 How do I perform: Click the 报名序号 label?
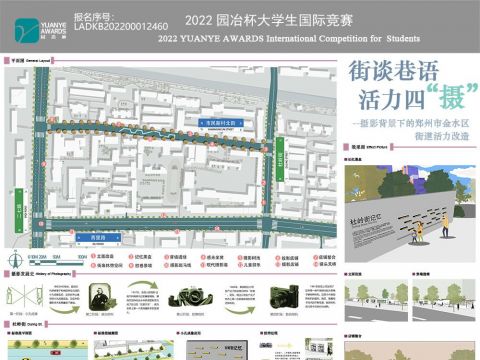coord(93,17)
